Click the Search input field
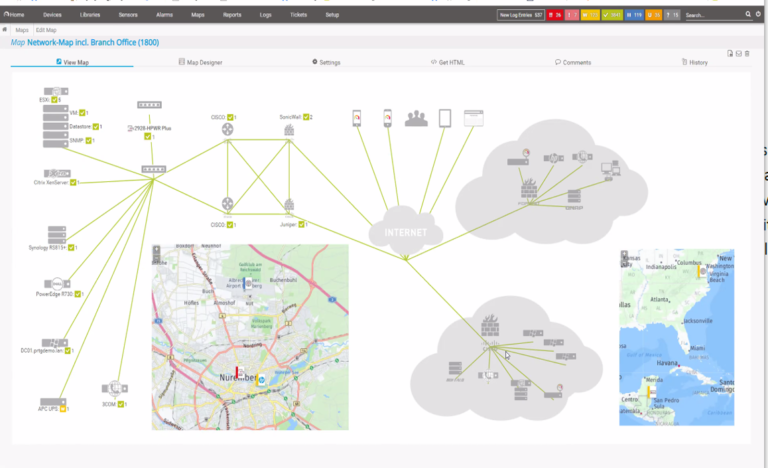 714,15
